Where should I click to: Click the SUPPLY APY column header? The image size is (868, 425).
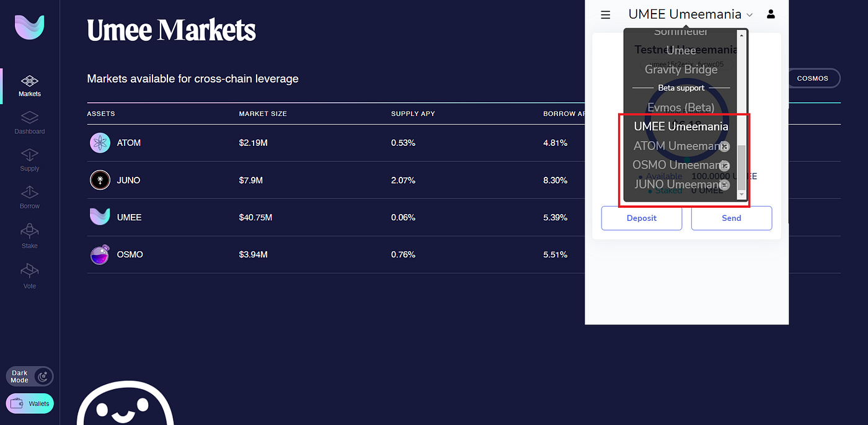tap(413, 114)
